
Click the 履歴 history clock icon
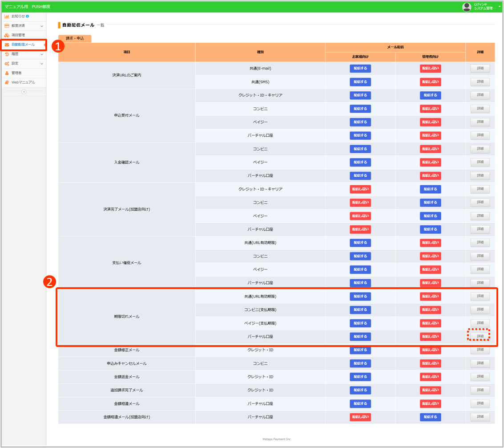coord(7,54)
